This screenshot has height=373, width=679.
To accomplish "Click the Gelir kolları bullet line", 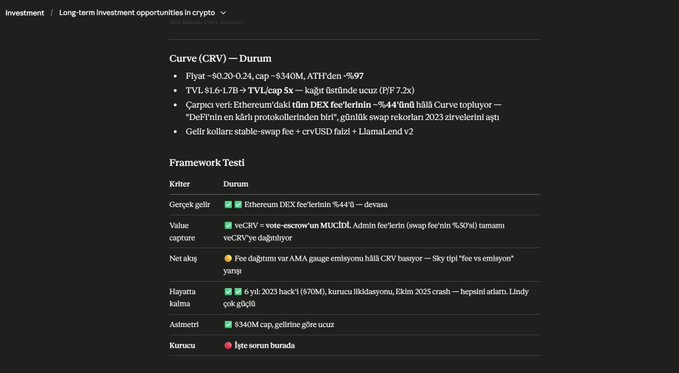I will [x=299, y=132].
